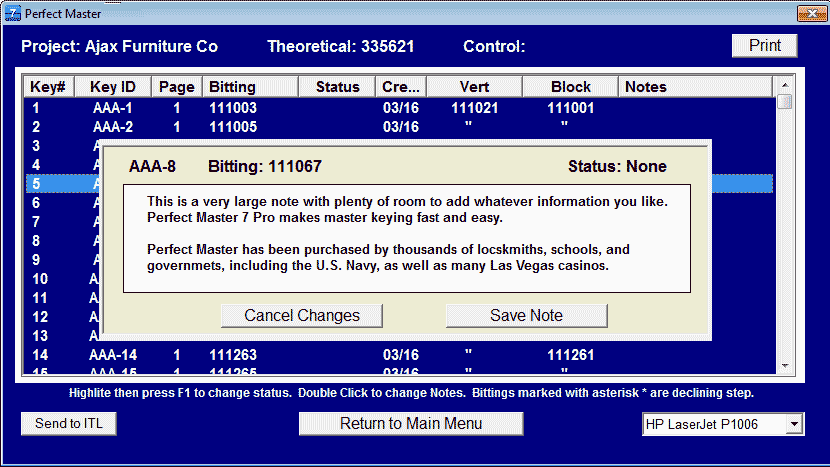Click the Notes column header
Screen dimensions: 830x467
[696, 87]
